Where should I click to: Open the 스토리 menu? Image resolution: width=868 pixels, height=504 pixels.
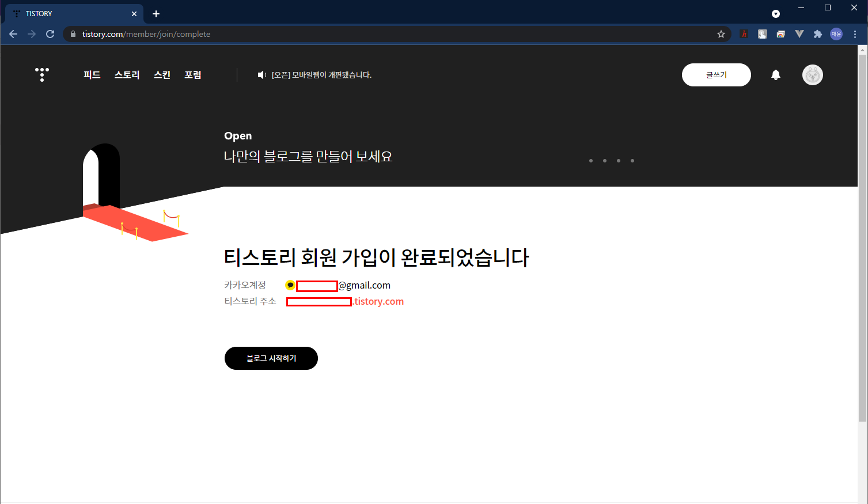pyautogui.click(x=127, y=75)
